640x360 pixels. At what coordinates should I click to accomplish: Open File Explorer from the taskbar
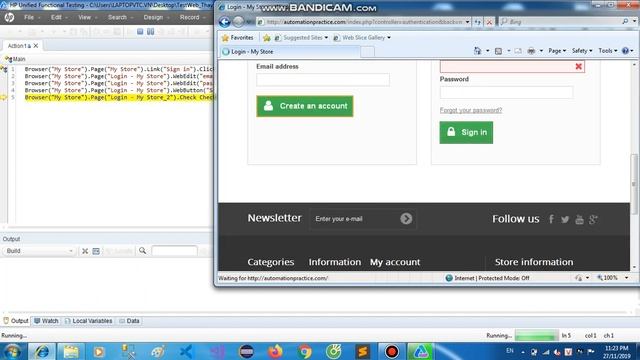pyautogui.click(x=71, y=351)
